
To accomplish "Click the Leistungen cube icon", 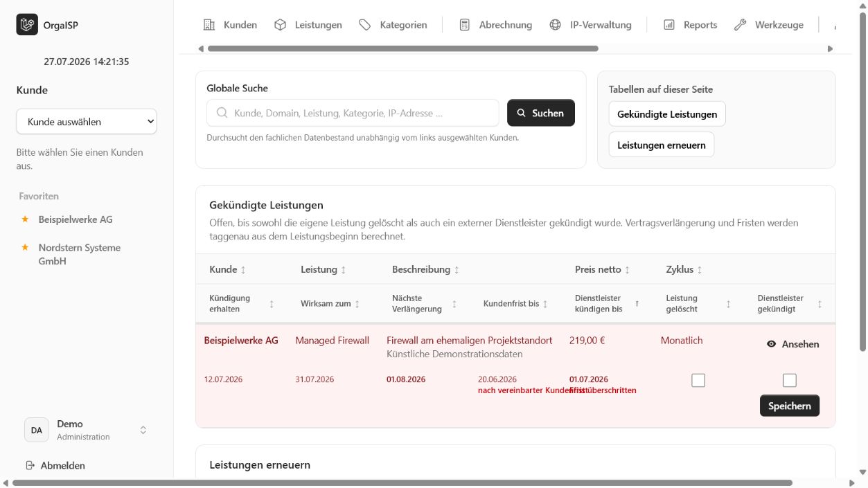I will pos(280,25).
